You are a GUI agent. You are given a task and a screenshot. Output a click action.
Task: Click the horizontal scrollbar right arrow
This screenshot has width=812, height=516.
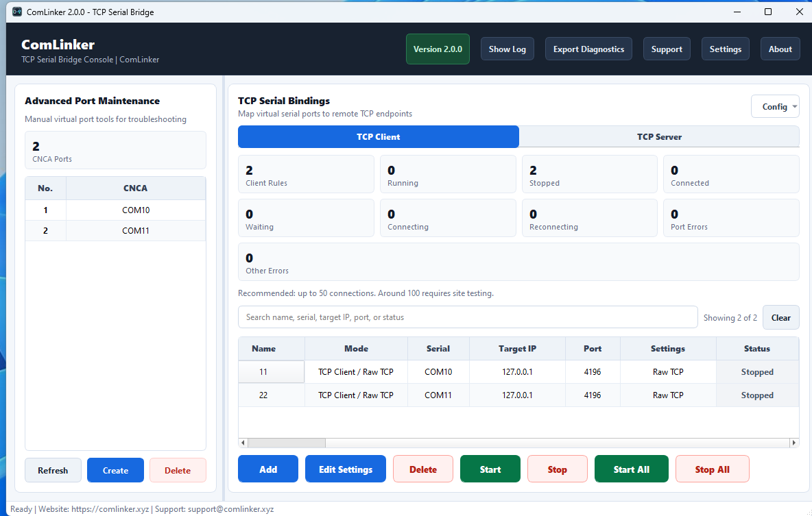(794, 443)
